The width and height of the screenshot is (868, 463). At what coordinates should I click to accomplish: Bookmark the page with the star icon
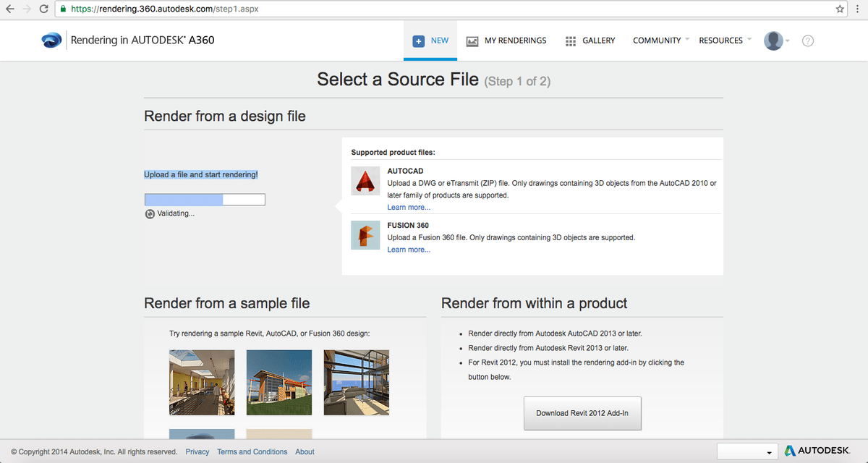tap(840, 9)
